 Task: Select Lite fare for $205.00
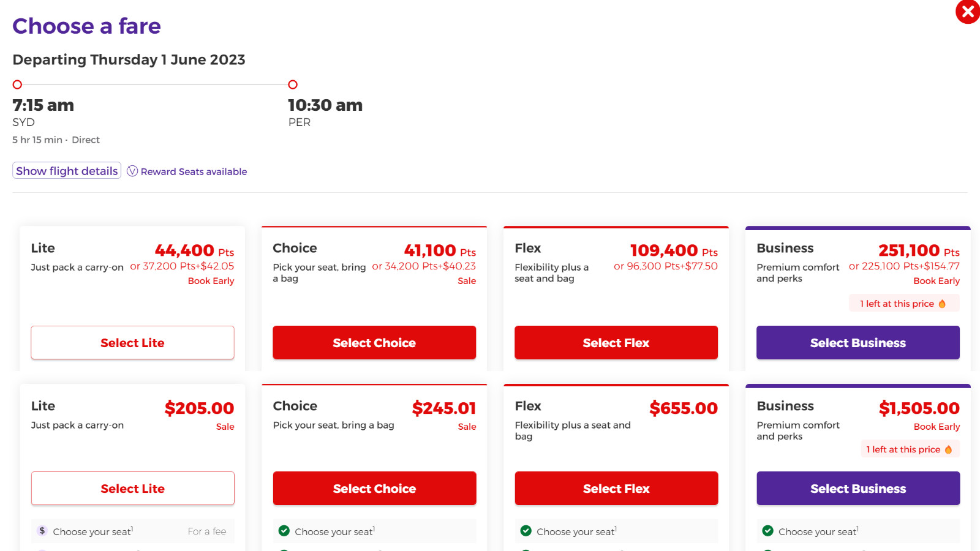pyautogui.click(x=132, y=489)
